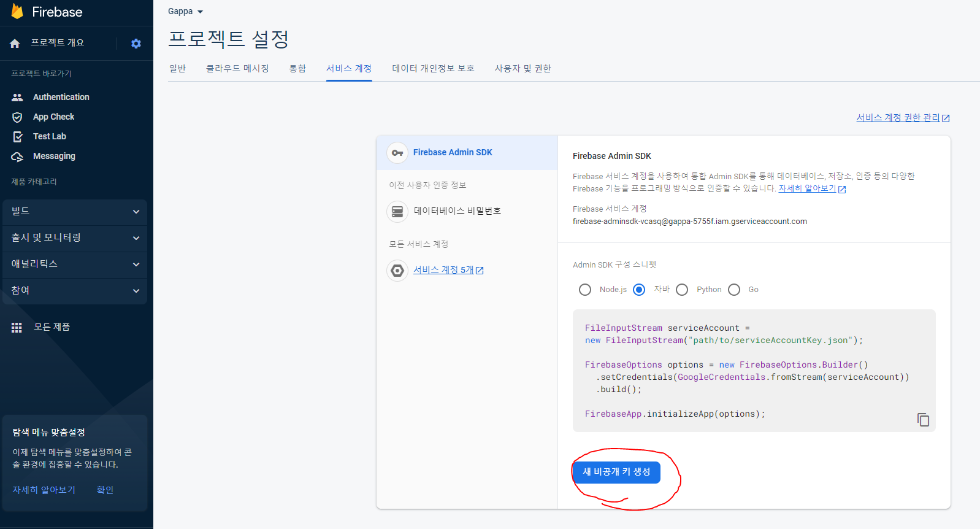Viewport: 980px width, 529px height.
Task: Select the Node.js radio button
Action: pos(585,290)
